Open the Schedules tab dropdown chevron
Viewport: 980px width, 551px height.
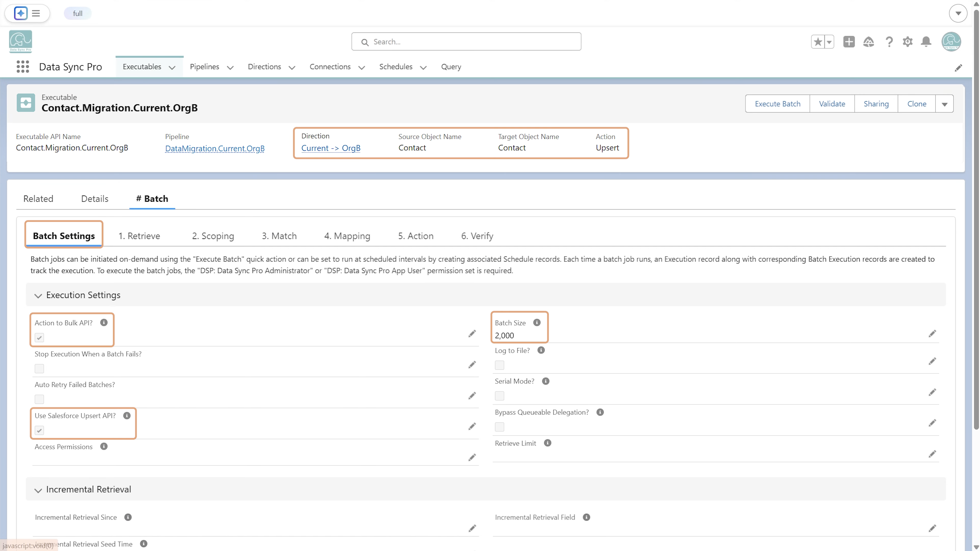423,67
